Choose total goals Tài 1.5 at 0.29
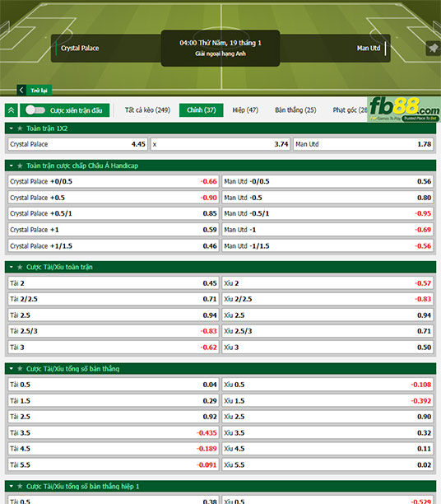The image size is (441, 504). [x=114, y=401]
